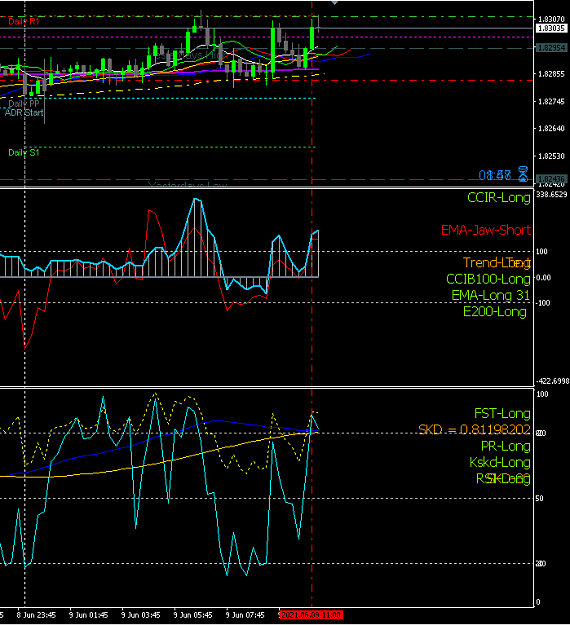The height and width of the screenshot is (625, 570).
Task: Click the -100 CCI scale value
Action: coord(542,303)
